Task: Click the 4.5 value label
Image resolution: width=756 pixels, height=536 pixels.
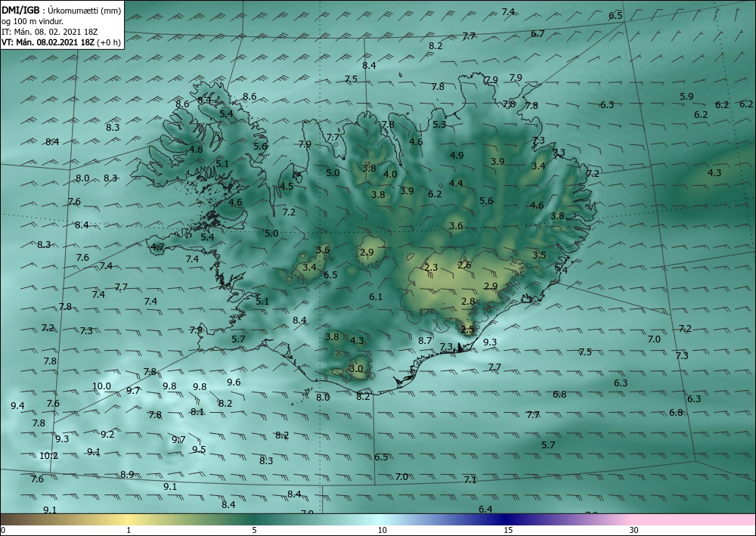Action: click(287, 187)
